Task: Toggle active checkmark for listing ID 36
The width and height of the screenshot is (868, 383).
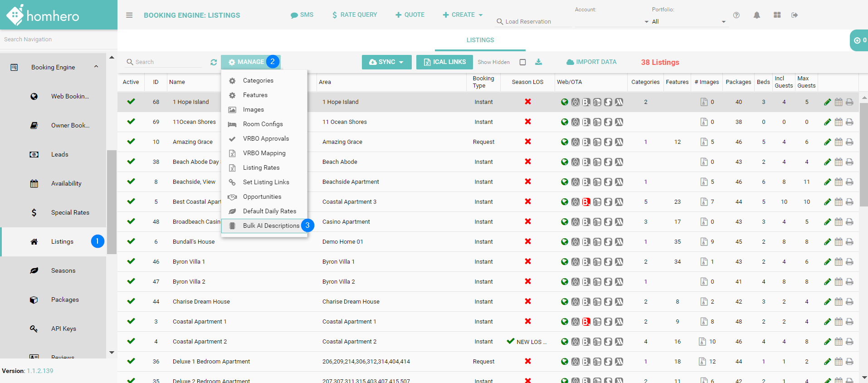Action: point(131,361)
